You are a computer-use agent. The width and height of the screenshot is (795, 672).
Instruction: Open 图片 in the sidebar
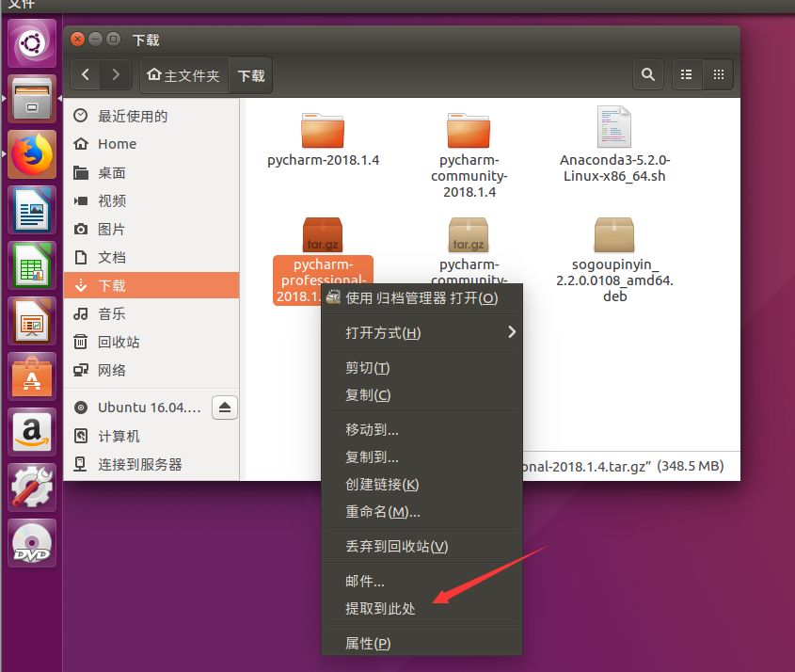[x=151, y=230]
